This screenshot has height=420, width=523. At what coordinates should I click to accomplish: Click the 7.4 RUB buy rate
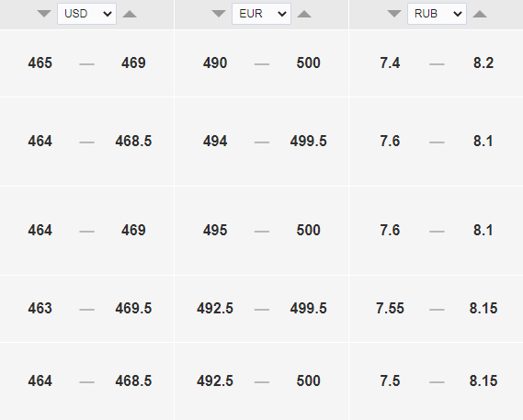390,62
